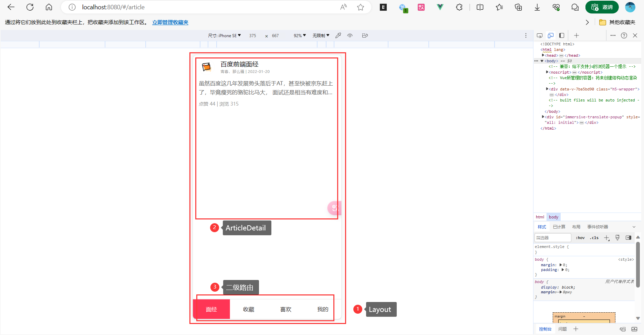Open the translate extension with the green badge
644x335 pixels.
pos(403,8)
